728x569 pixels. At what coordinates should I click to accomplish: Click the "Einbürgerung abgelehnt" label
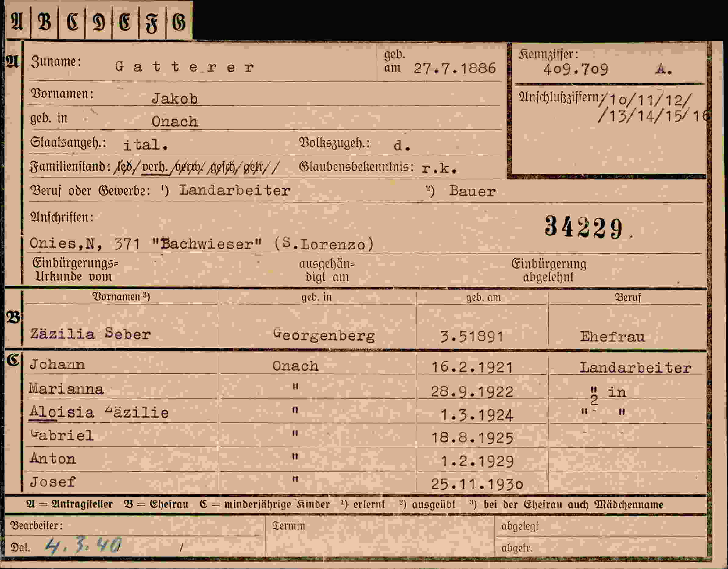[x=549, y=270]
